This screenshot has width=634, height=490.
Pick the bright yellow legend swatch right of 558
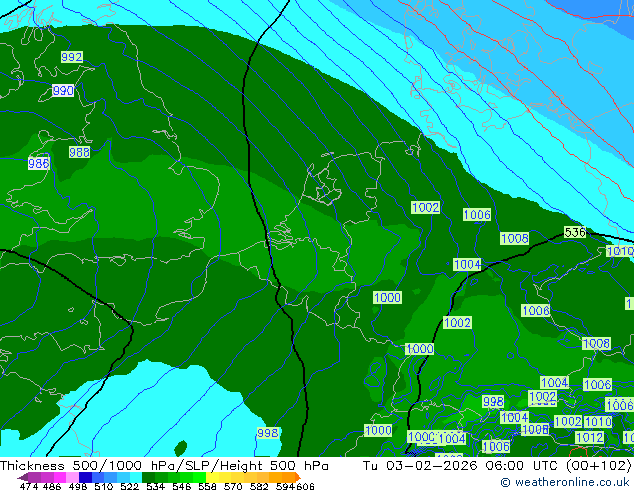click(x=212, y=477)
